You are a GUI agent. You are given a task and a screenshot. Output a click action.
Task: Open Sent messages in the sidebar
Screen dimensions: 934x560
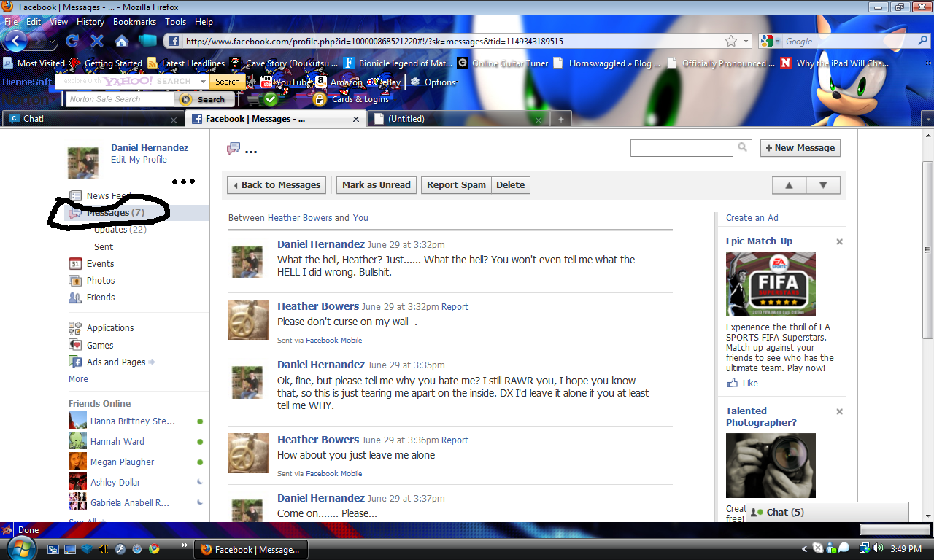click(104, 247)
